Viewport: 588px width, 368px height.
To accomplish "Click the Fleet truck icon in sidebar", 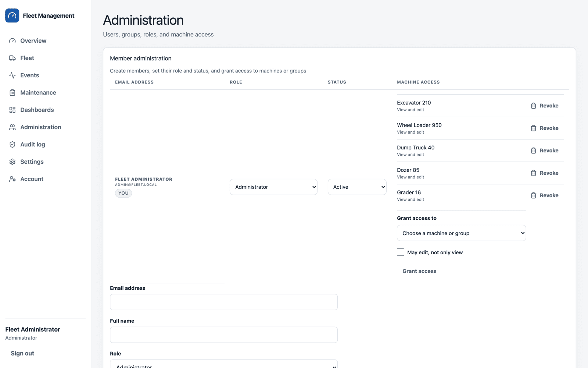I will (12, 58).
